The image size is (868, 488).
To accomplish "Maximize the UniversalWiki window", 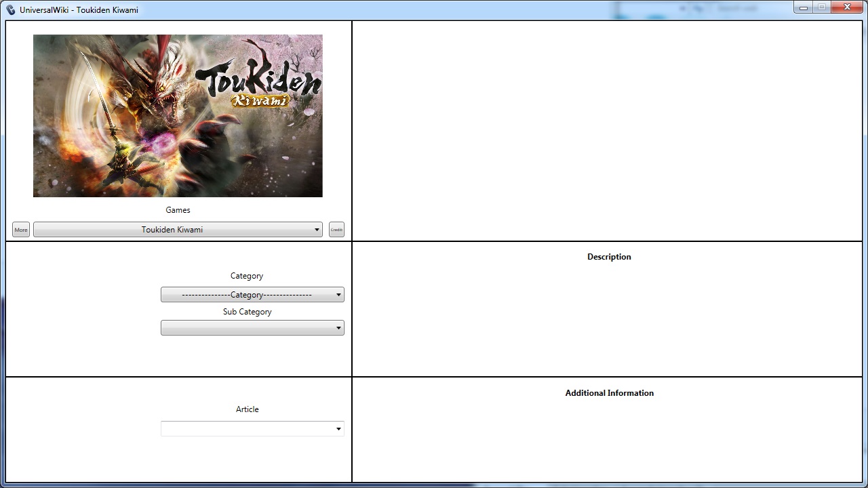I will point(821,7).
